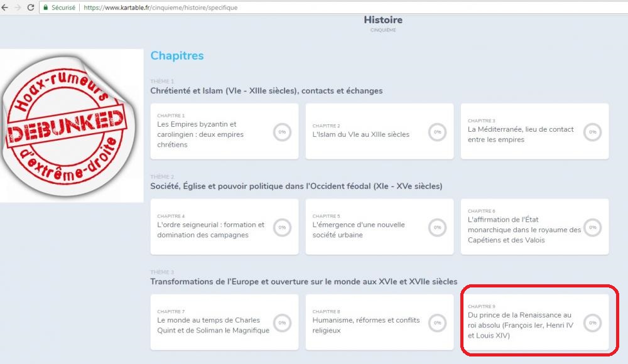
Task: Click the Debunked hoax-rumeurs stamp image
Action: 71,125
